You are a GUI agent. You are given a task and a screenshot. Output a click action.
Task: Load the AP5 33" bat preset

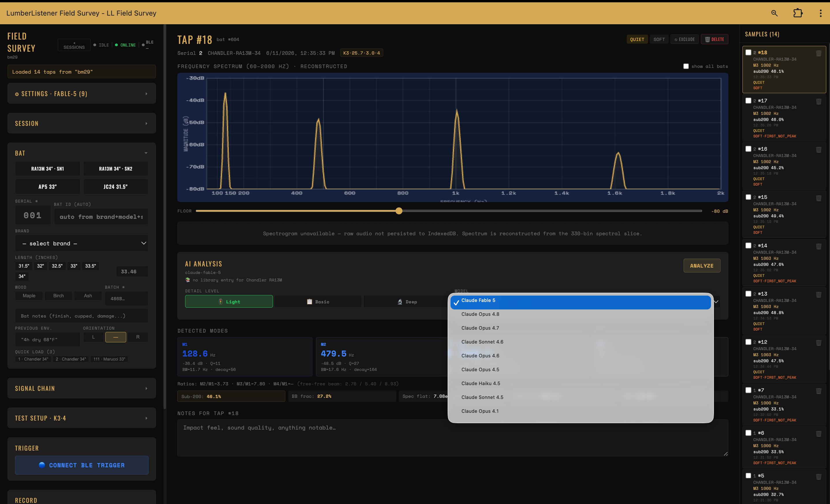pyautogui.click(x=47, y=186)
